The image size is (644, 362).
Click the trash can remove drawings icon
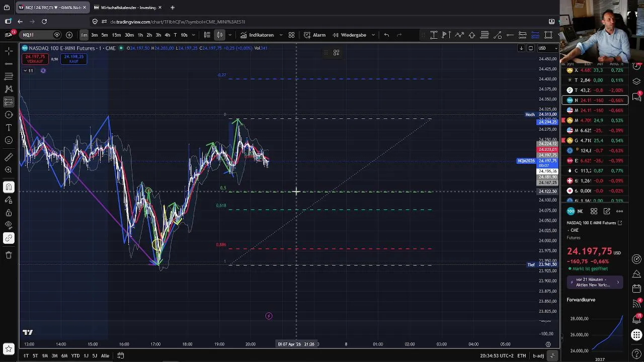(x=9, y=255)
